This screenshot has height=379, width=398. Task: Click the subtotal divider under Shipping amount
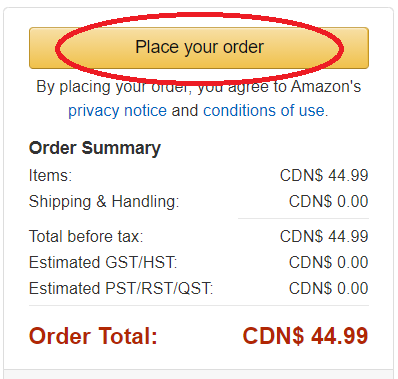click(303, 219)
